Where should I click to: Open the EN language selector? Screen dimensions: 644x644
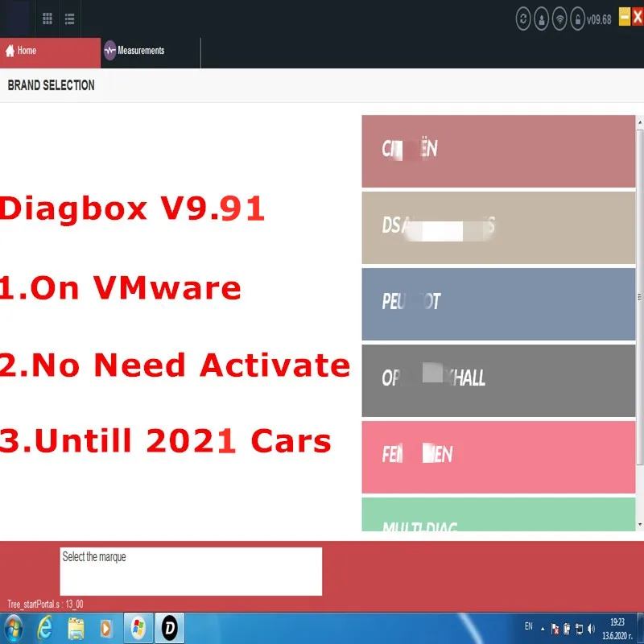[528, 626]
